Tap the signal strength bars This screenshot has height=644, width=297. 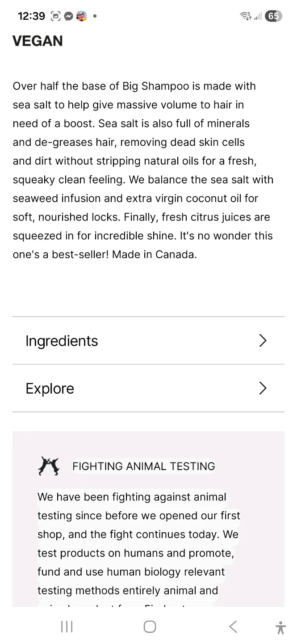point(258,16)
